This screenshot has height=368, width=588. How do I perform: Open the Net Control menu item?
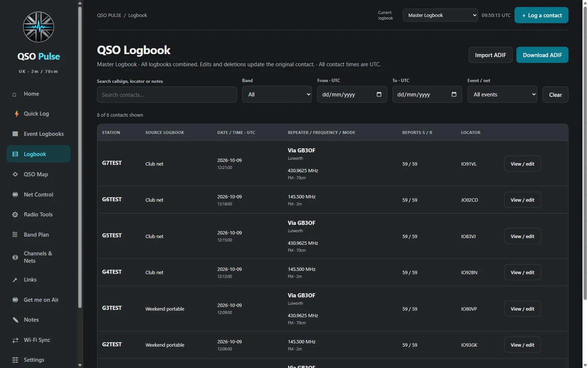tap(38, 195)
